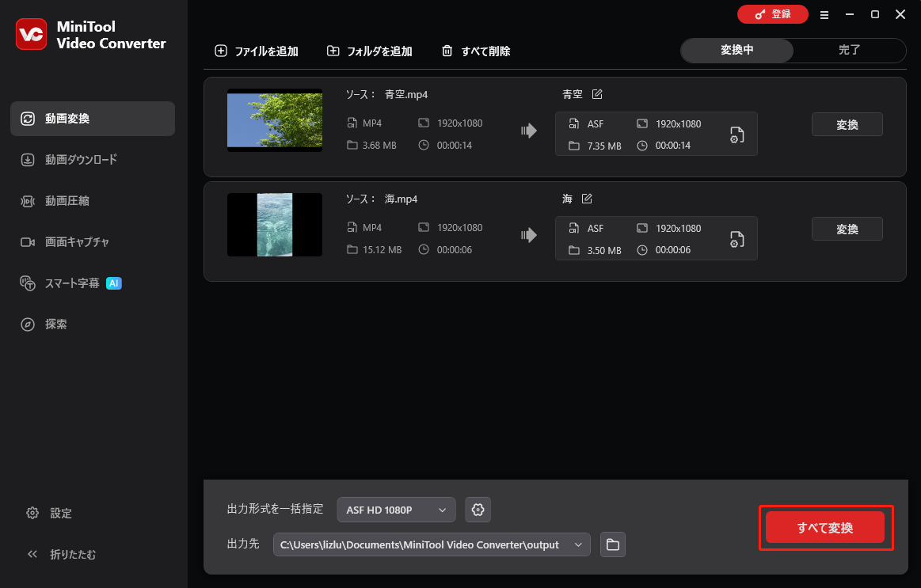Viewport: 921px width, 588px height.
Task: Click the 青空.mp4 video thumbnail
Action: (275, 120)
